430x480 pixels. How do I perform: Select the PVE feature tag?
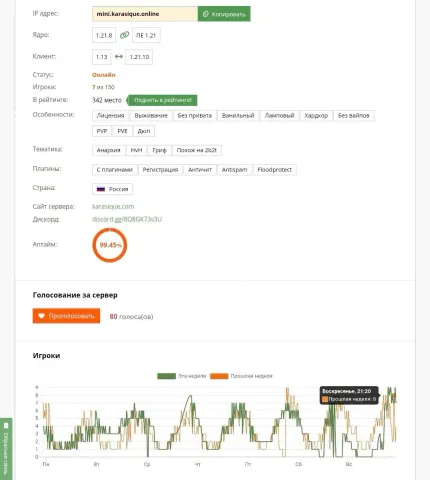pyautogui.click(x=122, y=131)
